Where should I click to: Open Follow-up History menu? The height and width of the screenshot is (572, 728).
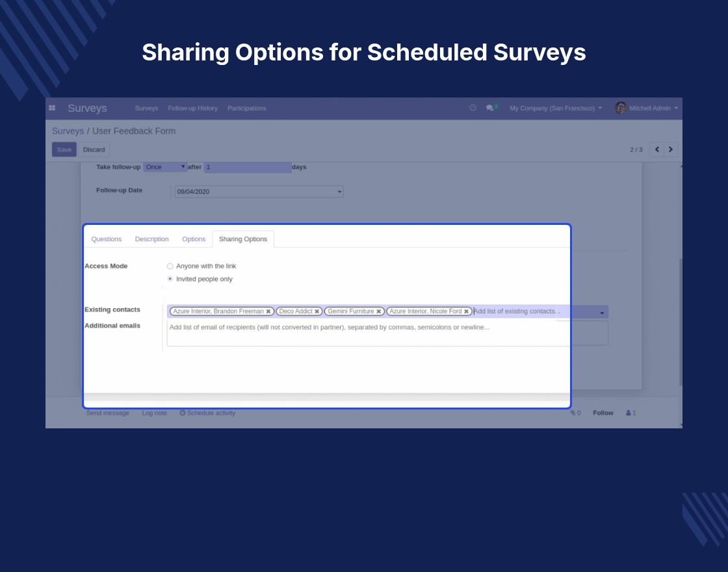coord(192,108)
